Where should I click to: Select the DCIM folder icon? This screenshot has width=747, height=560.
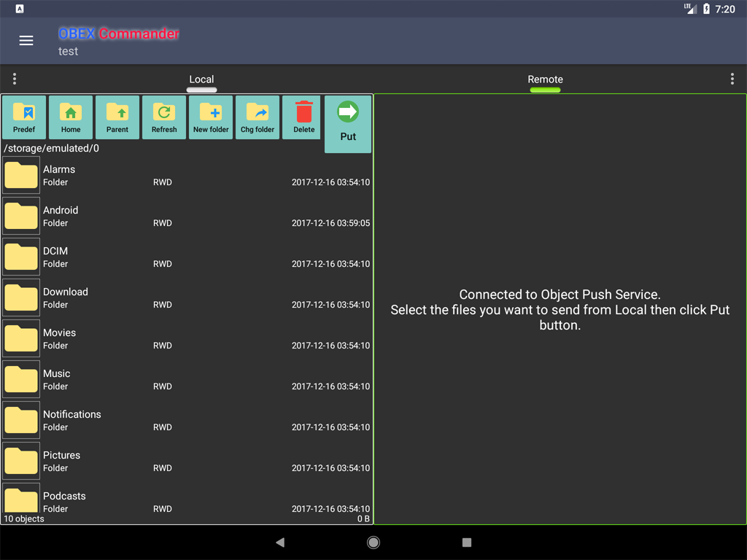pyautogui.click(x=21, y=257)
